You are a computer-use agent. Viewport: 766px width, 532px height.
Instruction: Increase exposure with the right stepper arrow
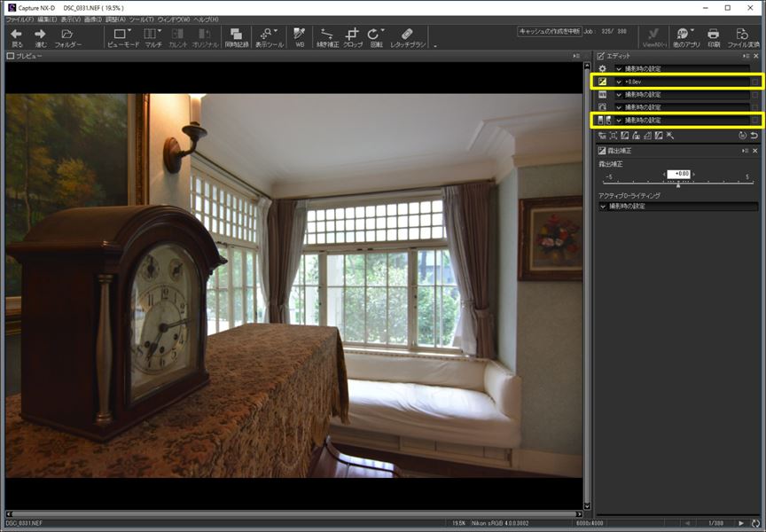pyautogui.click(x=693, y=174)
